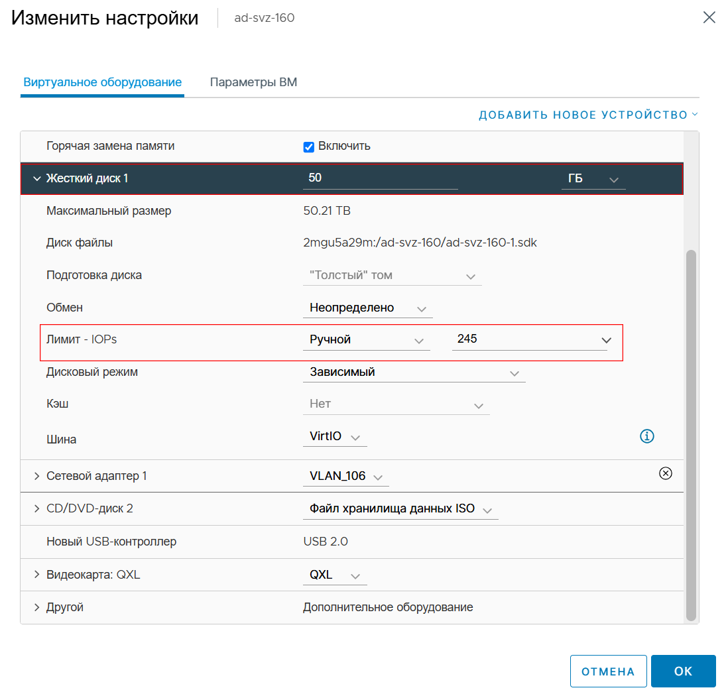Switch to Виртуальное оборудование tab
Viewport: 728px width, 700px height.
point(102,82)
